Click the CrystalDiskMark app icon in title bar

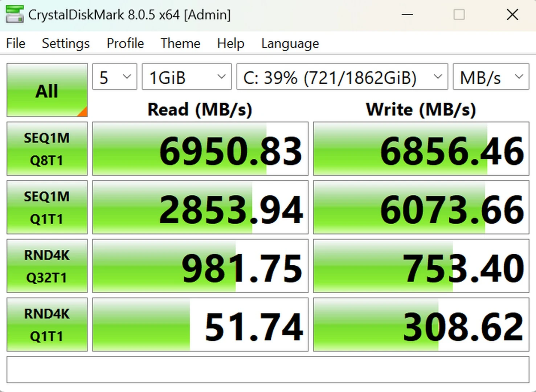15,15
